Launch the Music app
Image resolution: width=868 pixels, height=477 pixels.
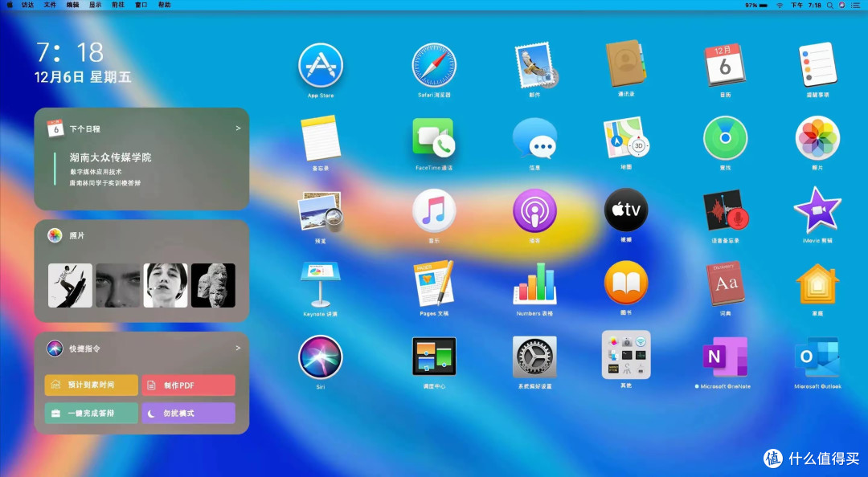[434, 211]
